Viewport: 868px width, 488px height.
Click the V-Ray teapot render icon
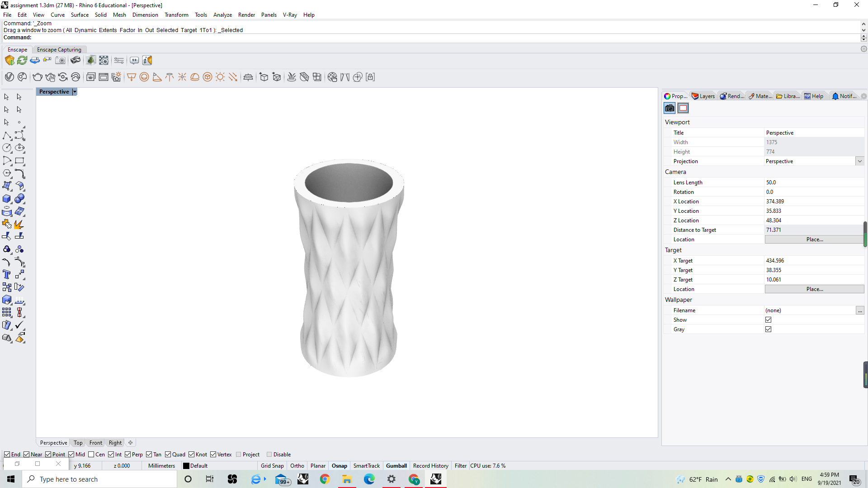pyautogui.click(x=38, y=77)
